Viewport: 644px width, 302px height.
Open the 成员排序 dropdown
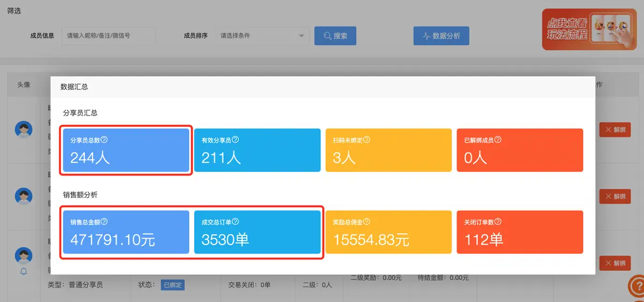point(262,36)
